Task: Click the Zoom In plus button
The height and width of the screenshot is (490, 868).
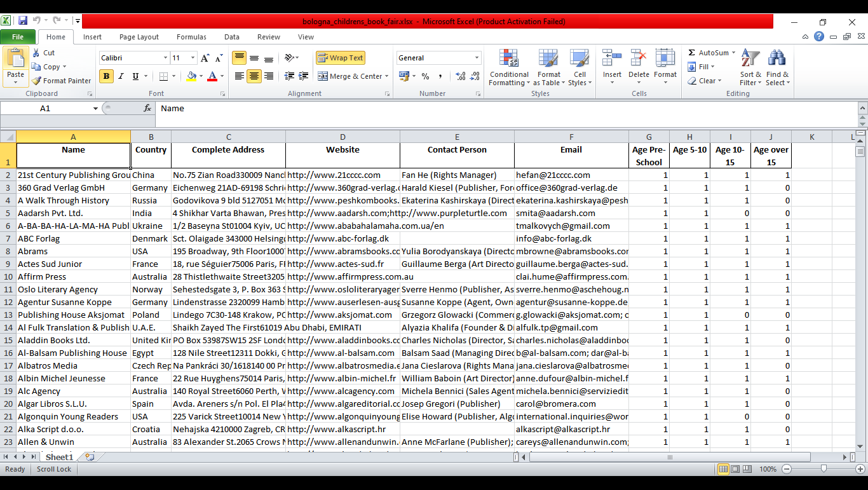Action: point(861,469)
